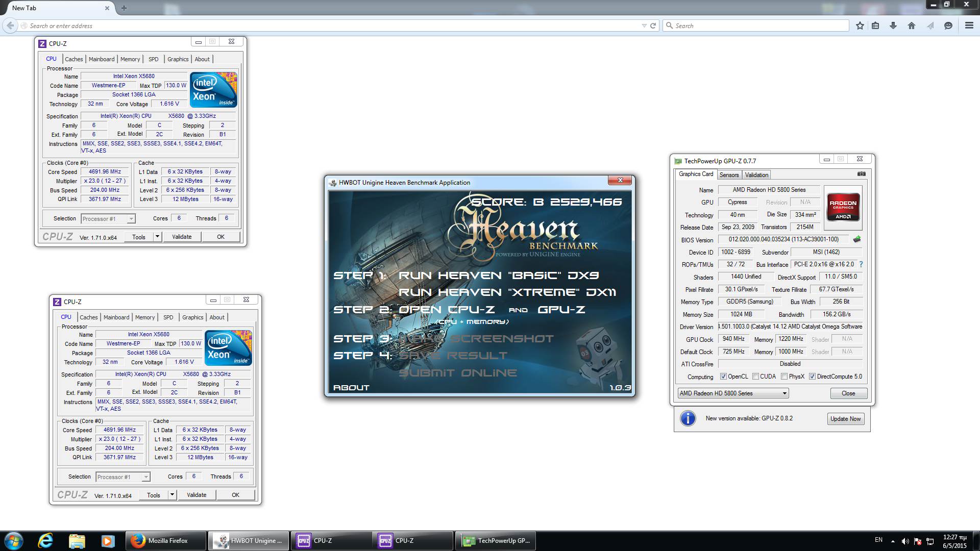The image size is (980, 551).
Task: Toggle CUDA checkbox in GPU-Z
Action: tap(755, 377)
